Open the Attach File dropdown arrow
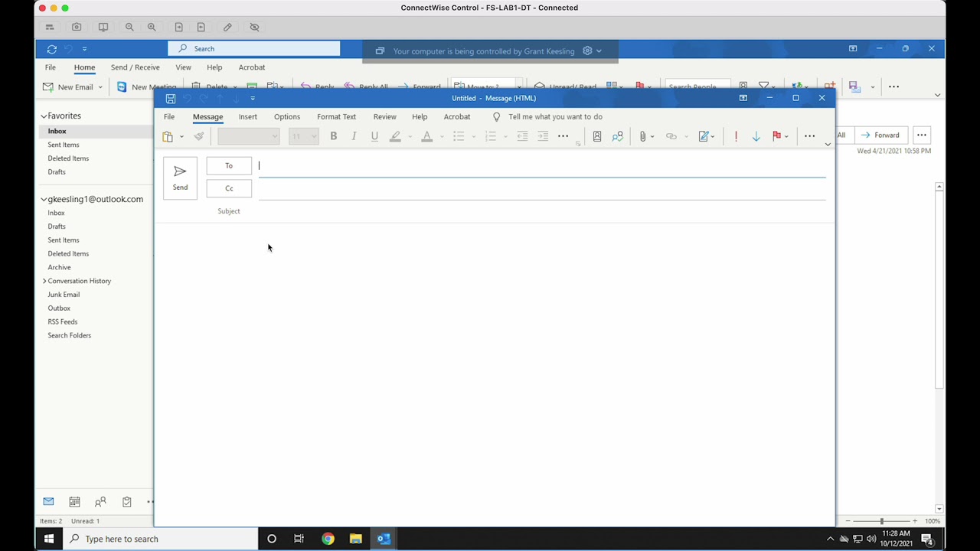980x551 pixels. pos(652,137)
